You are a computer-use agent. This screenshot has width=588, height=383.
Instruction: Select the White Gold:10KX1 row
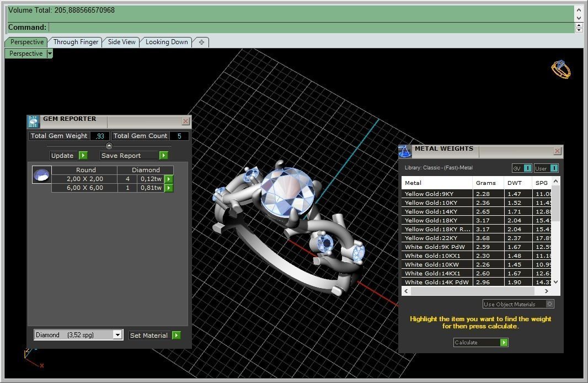[x=476, y=256]
